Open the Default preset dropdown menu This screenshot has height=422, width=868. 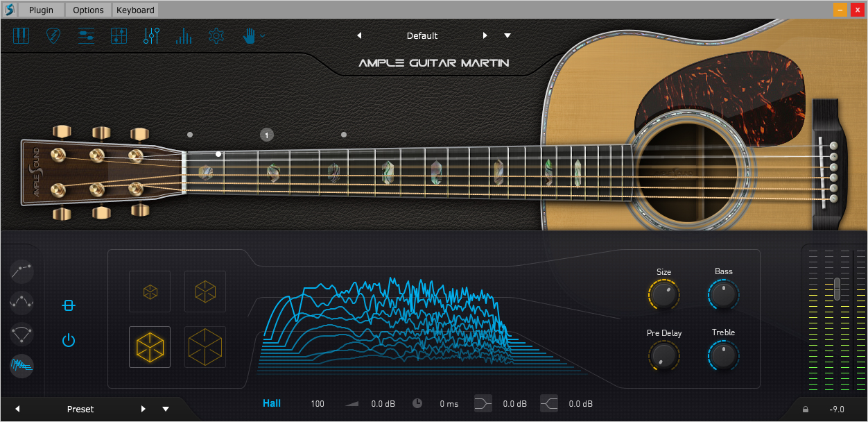(507, 35)
